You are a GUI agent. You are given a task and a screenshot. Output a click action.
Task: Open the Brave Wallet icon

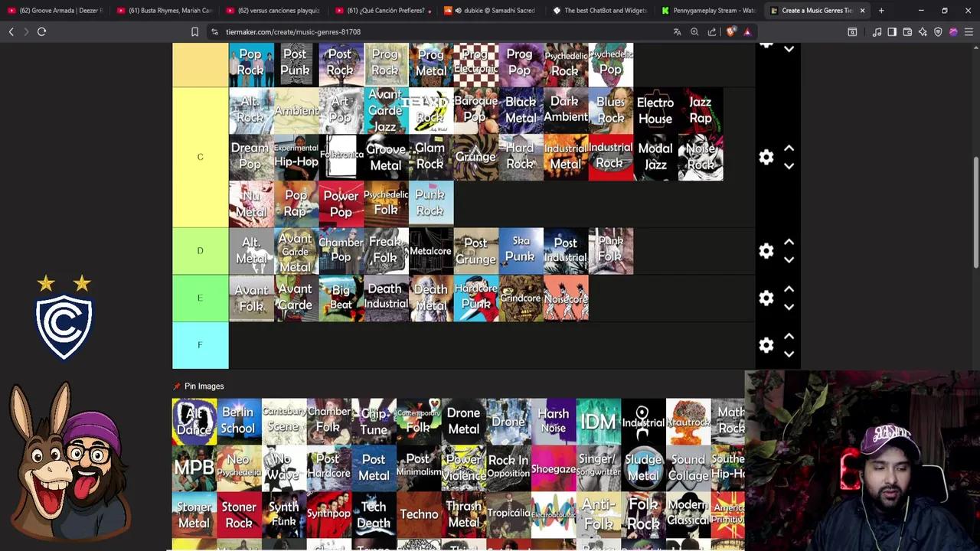tap(907, 32)
